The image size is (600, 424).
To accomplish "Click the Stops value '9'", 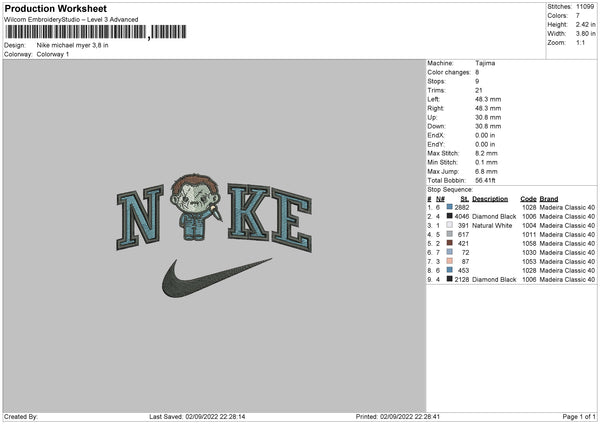I will coord(477,81).
